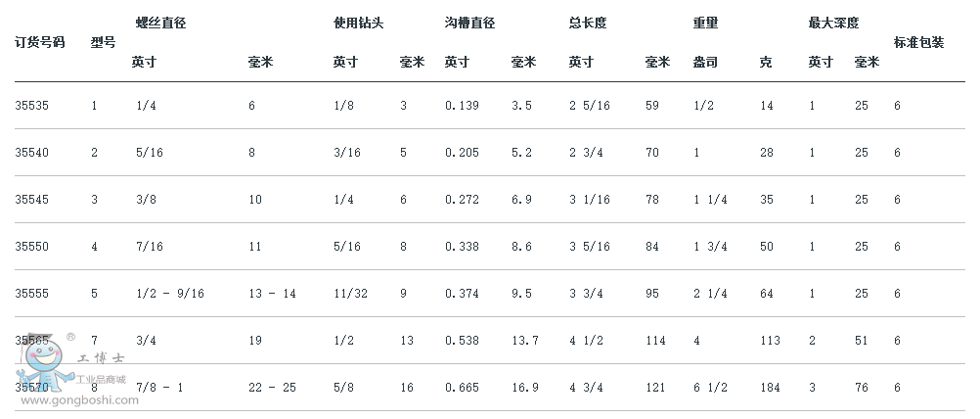Screen dimensions: 980x419
Task: Click the 重量 column header
Action: 705,23
